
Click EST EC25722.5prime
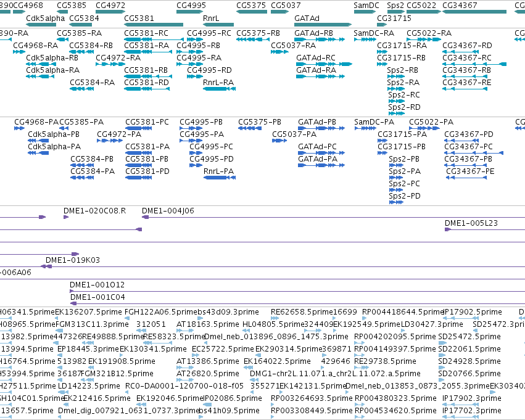(x=223, y=348)
